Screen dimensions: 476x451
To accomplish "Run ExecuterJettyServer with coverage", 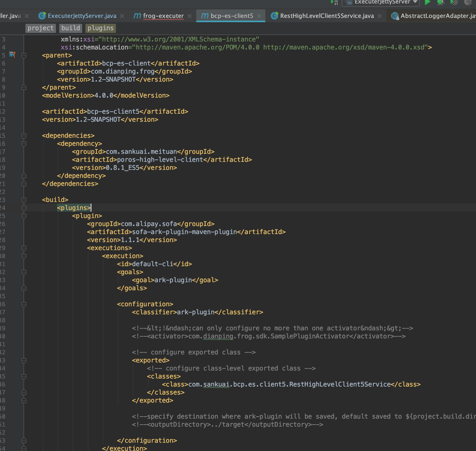I will (x=454, y=3).
